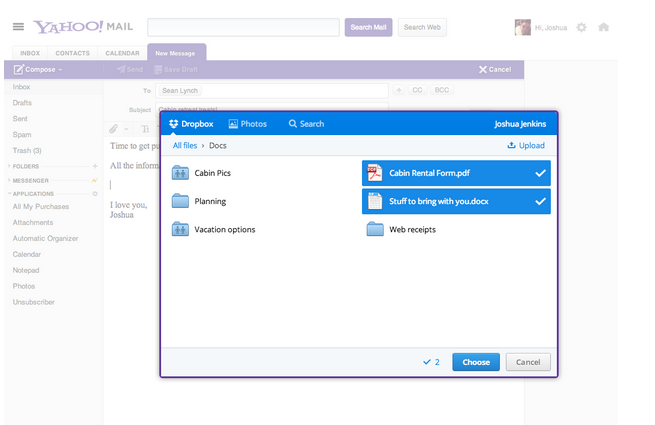Image resolution: width=655 pixels, height=425 pixels.
Task: Open the settings gear icon
Action: (581, 28)
